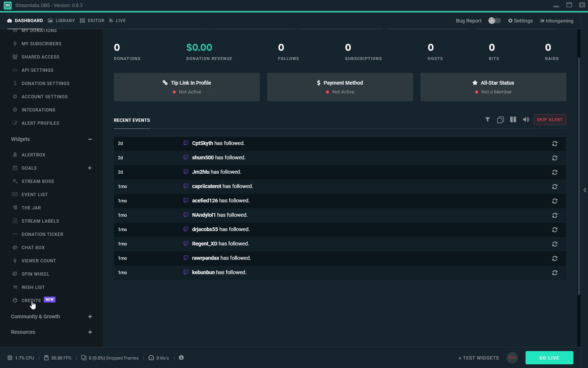Open the Payment Method card
This screenshot has height=368, width=588.
click(x=340, y=87)
